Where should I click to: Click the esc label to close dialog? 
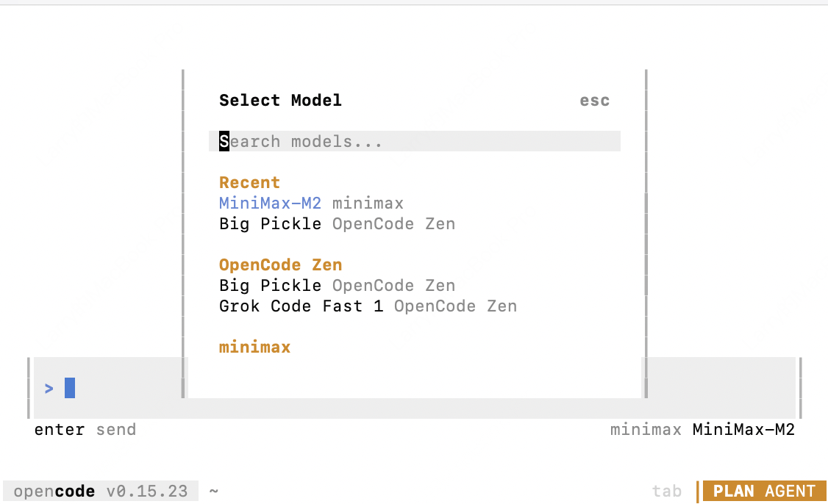pyautogui.click(x=594, y=101)
